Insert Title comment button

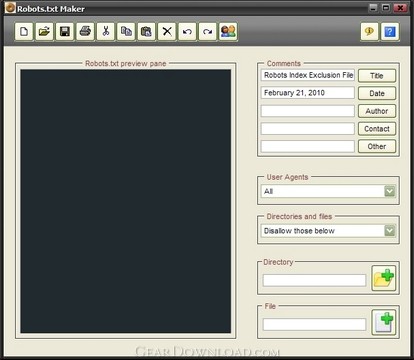coord(377,76)
